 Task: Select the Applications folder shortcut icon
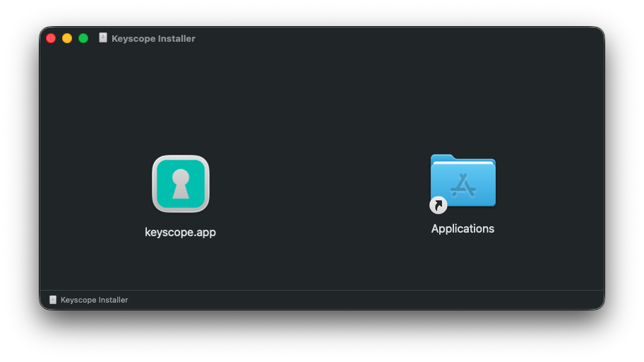[463, 183]
